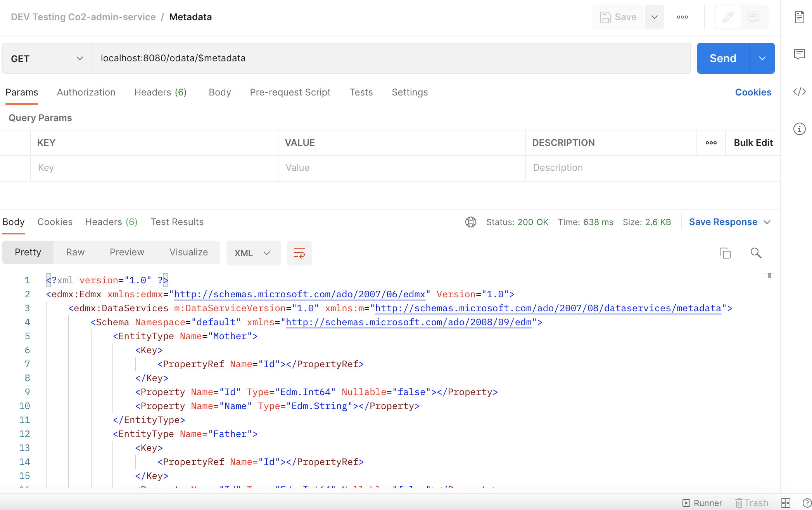Open the three-dot request options menu
The height and width of the screenshot is (510, 812).
pos(682,17)
